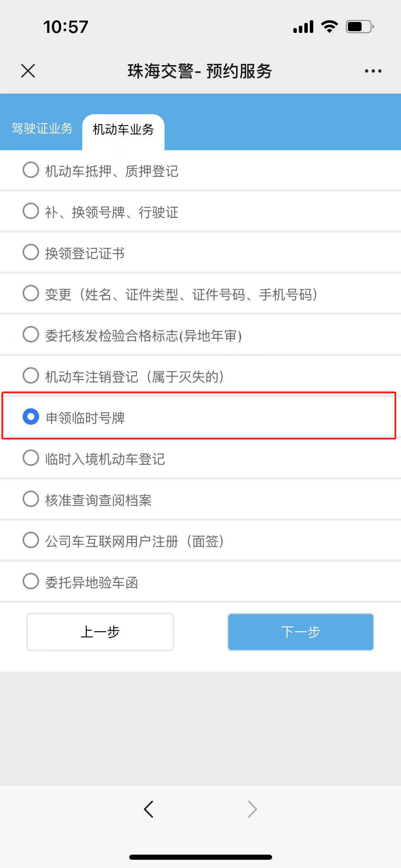Tap the browser forward arrow icon

[252, 809]
